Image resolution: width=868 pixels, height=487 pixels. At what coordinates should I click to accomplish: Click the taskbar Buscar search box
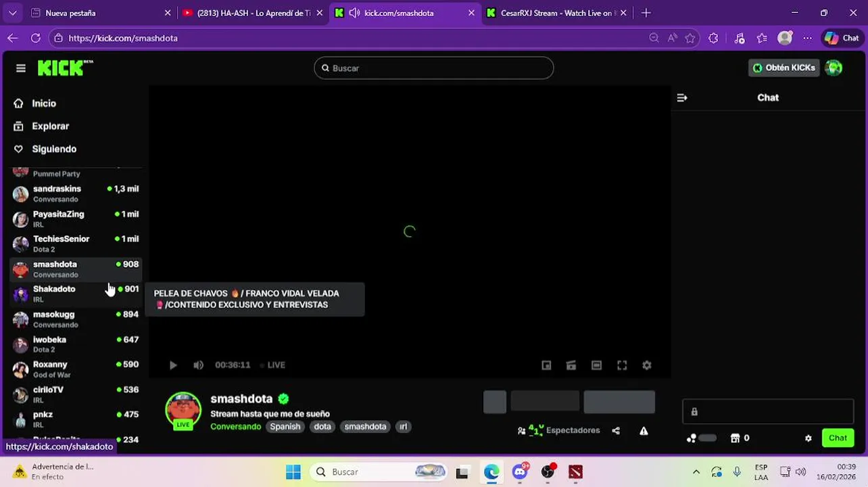379,472
